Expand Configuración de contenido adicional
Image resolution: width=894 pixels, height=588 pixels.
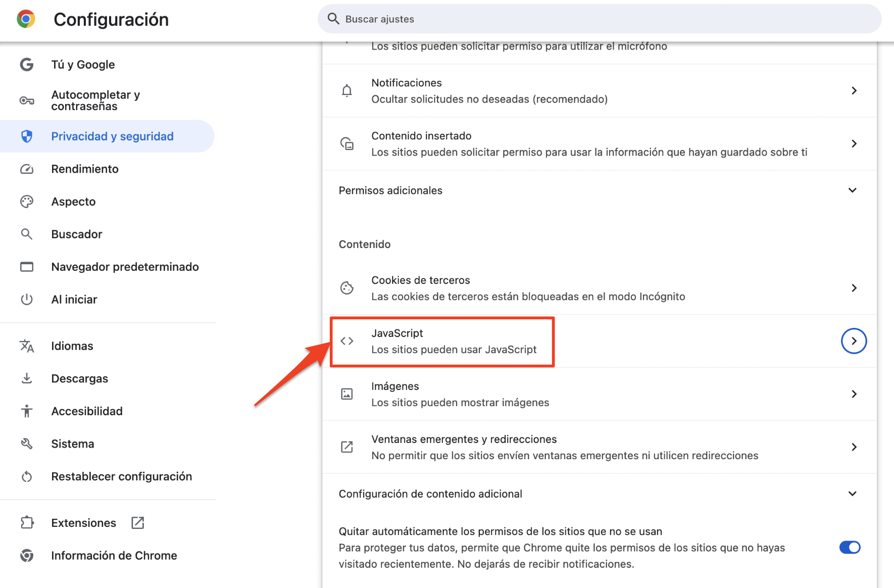click(852, 494)
